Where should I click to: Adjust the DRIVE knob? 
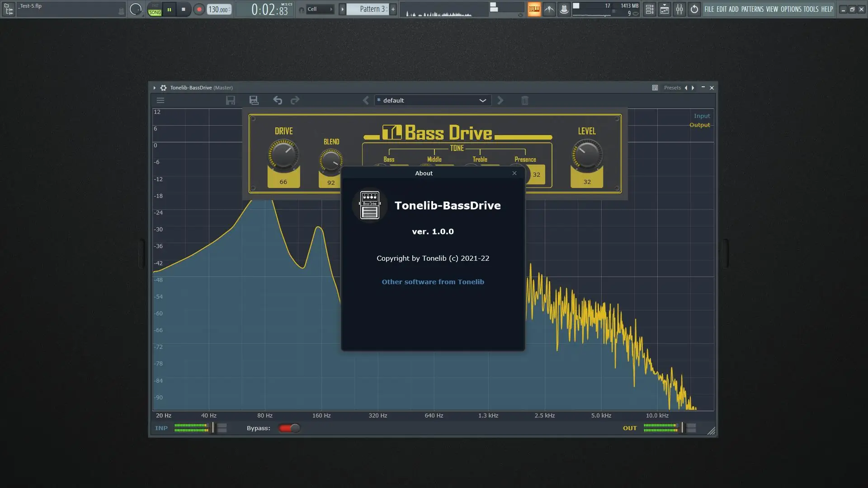click(283, 155)
